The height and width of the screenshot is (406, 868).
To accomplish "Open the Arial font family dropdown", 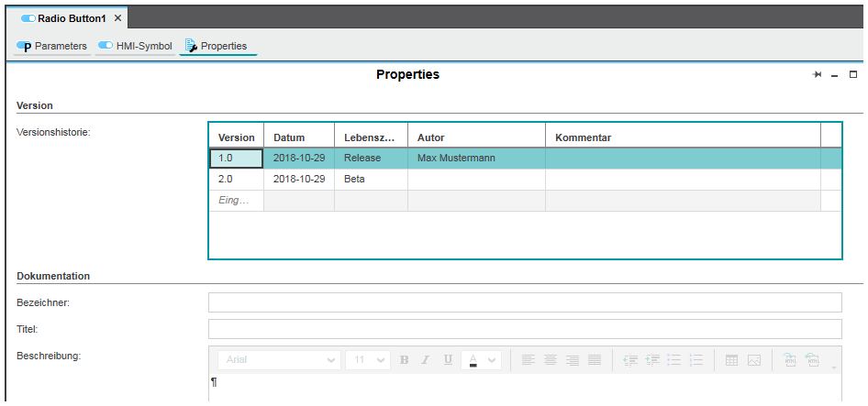I will pos(280,360).
